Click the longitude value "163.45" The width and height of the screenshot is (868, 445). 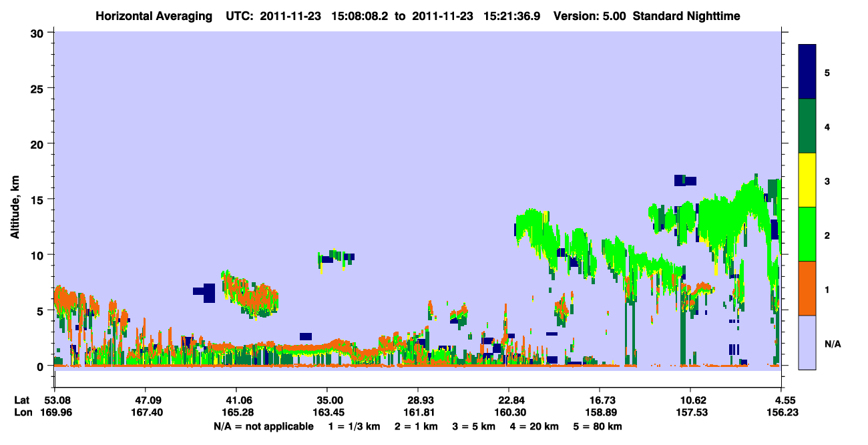[327, 413]
